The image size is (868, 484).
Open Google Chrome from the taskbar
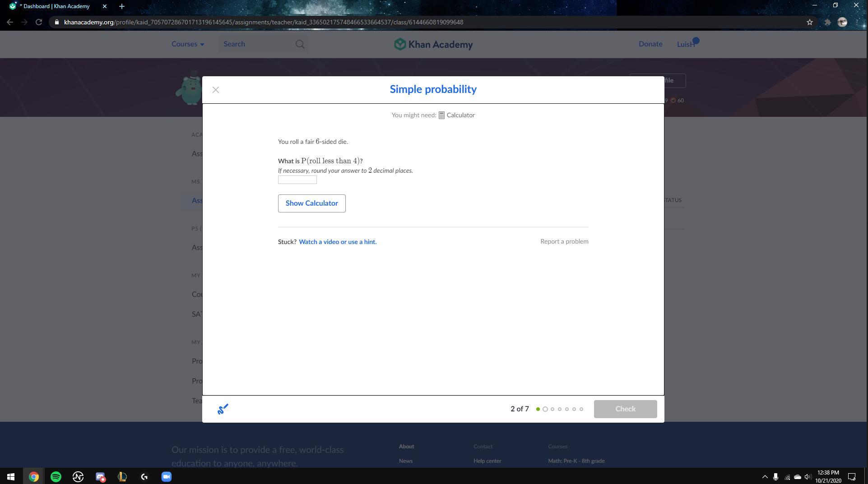click(34, 477)
